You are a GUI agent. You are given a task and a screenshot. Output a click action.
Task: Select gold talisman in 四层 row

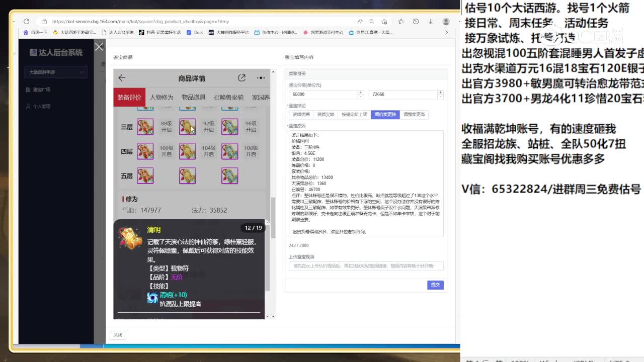tap(187, 151)
